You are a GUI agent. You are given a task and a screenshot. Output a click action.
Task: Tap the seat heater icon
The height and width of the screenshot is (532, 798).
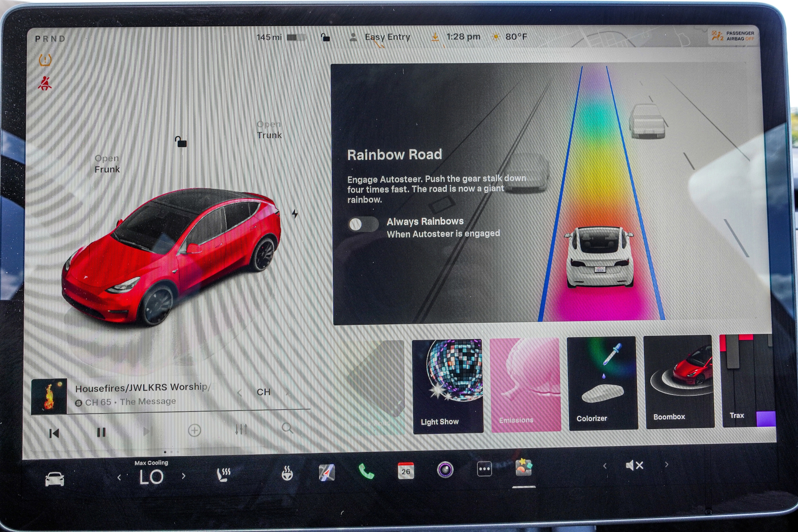(x=223, y=474)
